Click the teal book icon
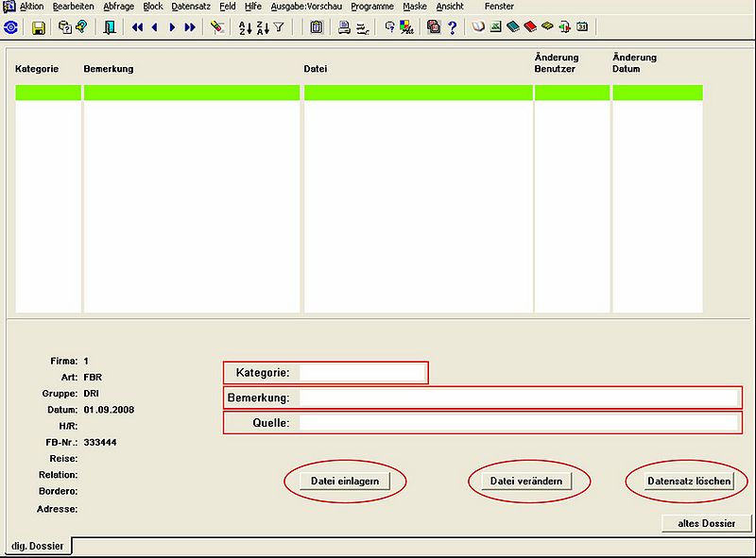The height and width of the screenshot is (558, 756). (513, 27)
